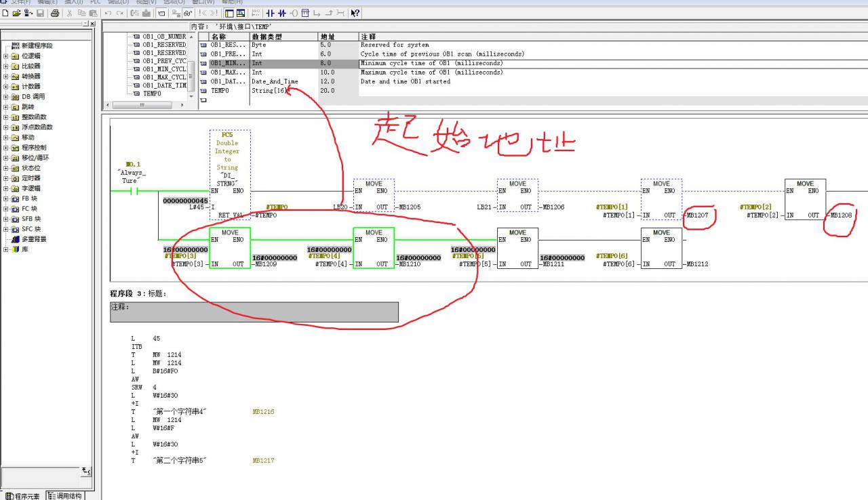This screenshot has width=868, height=500.
Task: Click the interface tree vertical scroll down arrow
Action: click(191, 96)
